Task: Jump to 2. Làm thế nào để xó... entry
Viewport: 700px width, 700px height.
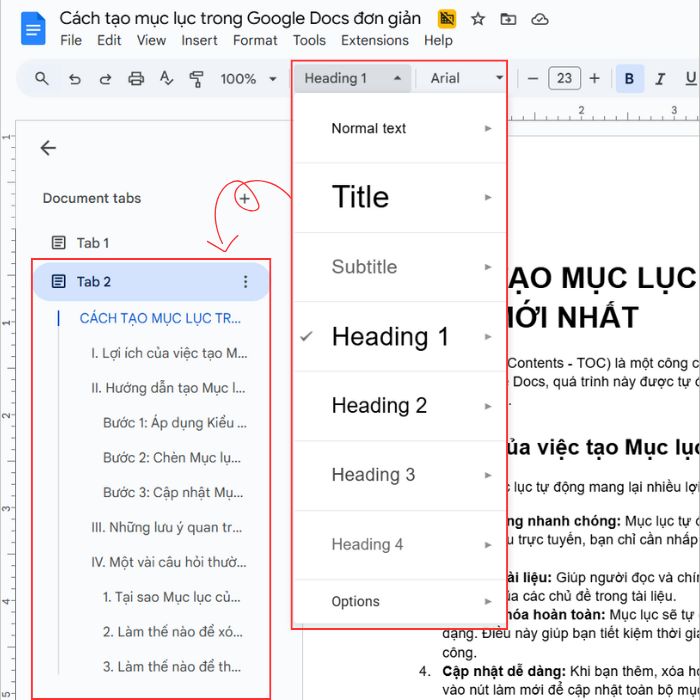Action: coord(173,632)
